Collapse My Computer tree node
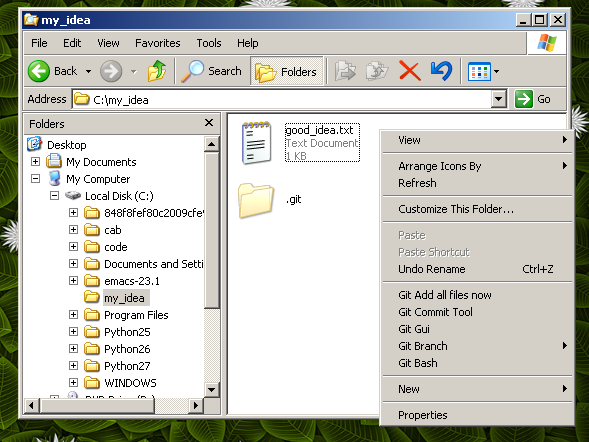The image size is (589, 442). (35, 178)
